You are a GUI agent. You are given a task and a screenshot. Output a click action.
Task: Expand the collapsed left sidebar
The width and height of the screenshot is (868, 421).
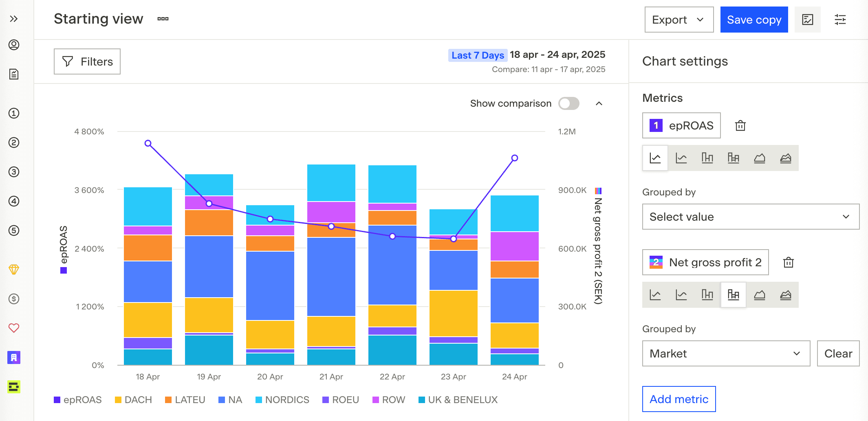pyautogui.click(x=14, y=19)
